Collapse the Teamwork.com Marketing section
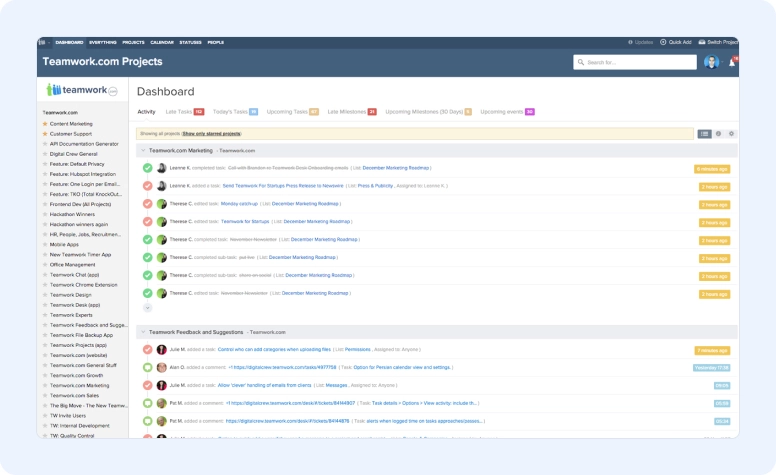 [143, 150]
